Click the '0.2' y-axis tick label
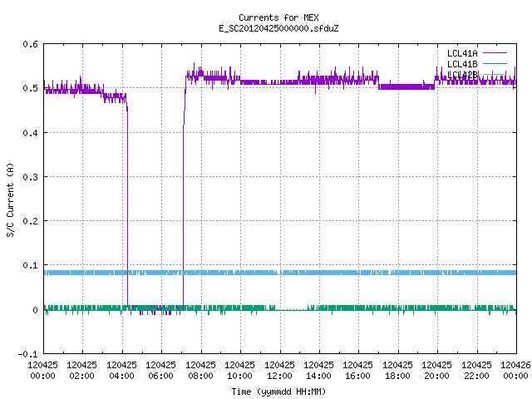Image resolution: width=532 pixels, height=399 pixels. pos(30,221)
